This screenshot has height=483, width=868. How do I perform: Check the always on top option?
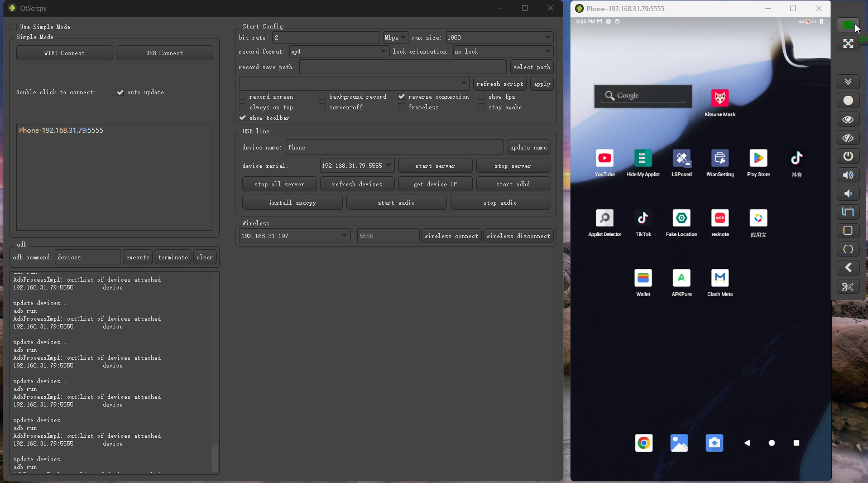pos(242,107)
